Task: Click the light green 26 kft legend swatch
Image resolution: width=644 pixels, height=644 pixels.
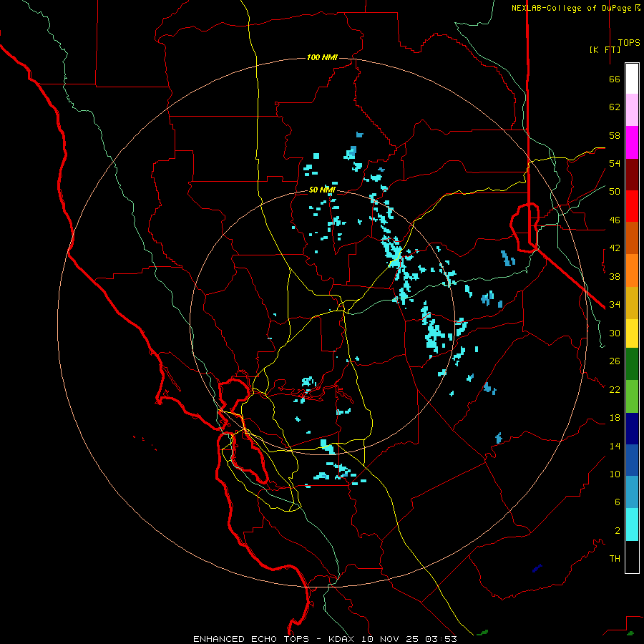Action: coord(632,396)
